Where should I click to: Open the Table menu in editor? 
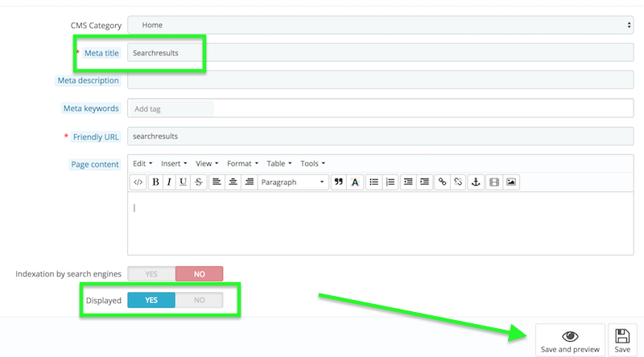[279, 164]
